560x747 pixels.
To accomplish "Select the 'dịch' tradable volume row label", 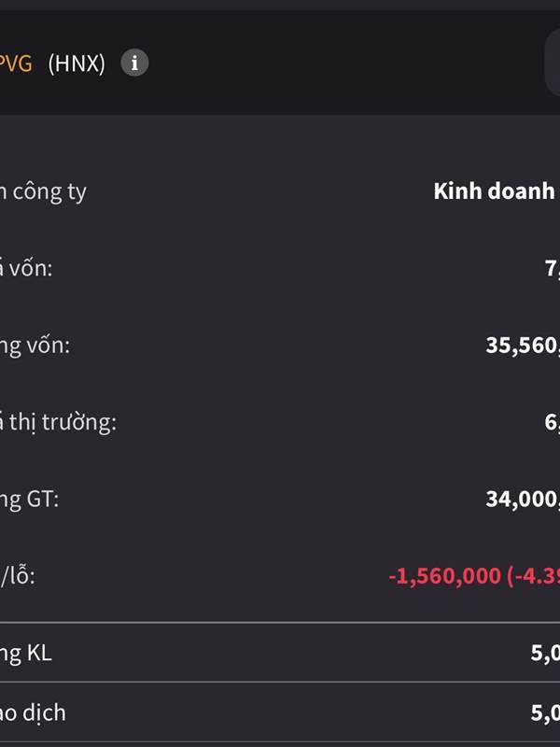I will pyautogui.click(x=34, y=713).
